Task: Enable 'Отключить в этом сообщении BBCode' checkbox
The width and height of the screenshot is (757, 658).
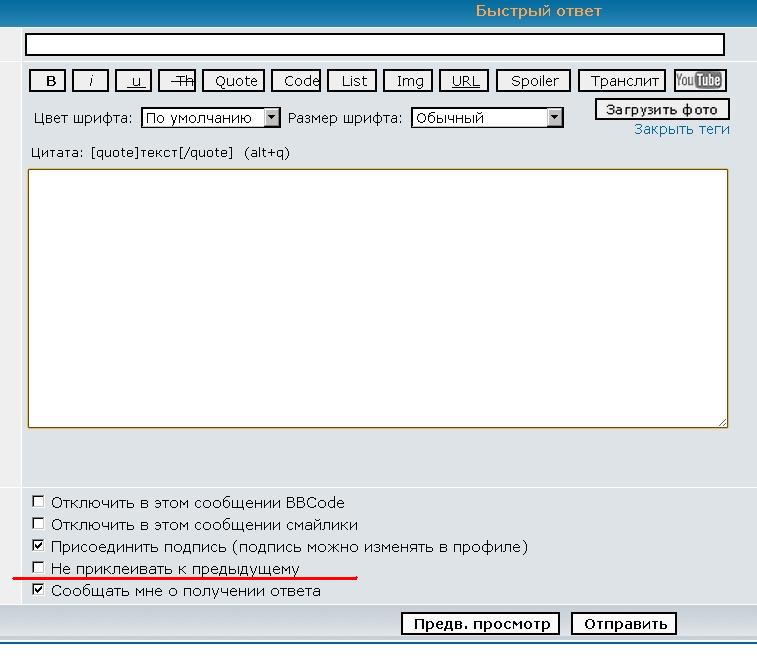Action: [39, 502]
